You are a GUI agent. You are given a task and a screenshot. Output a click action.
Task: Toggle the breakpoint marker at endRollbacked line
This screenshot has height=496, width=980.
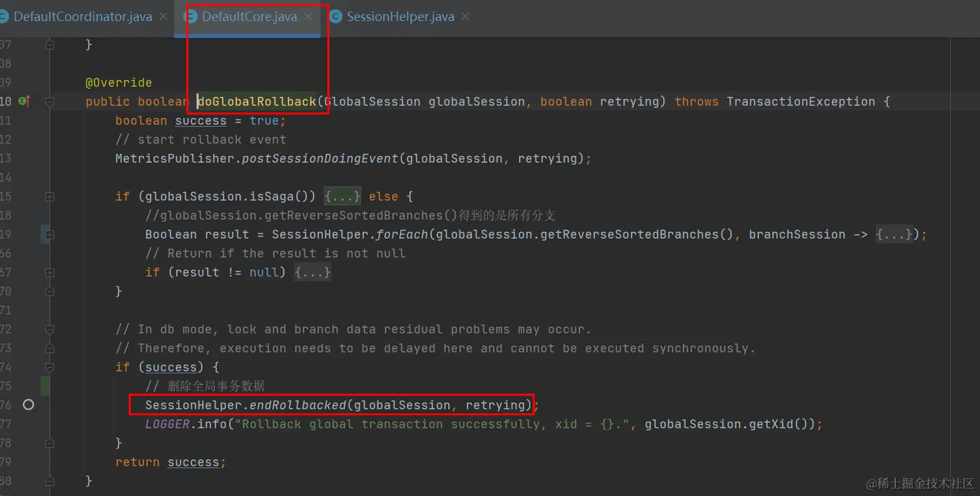click(x=28, y=405)
